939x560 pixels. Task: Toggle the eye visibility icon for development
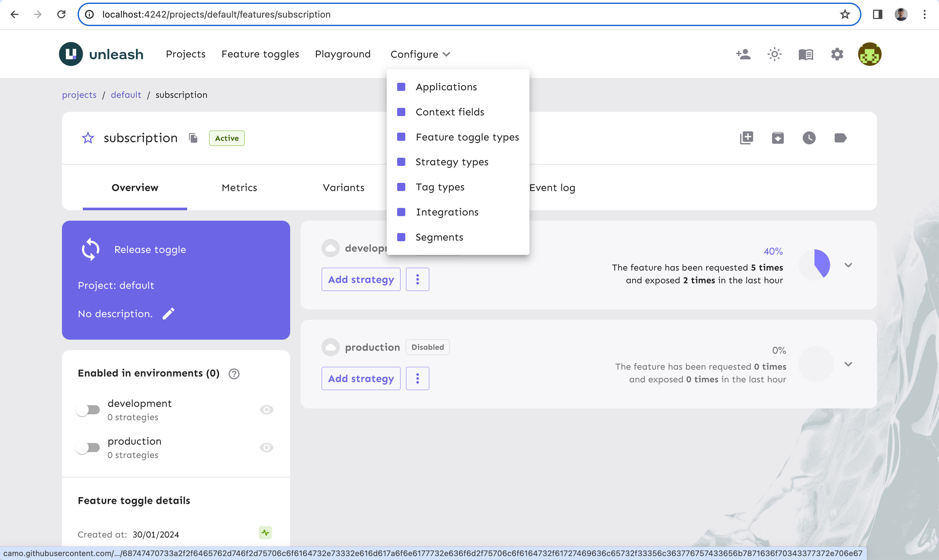pyautogui.click(x=265, y=409)
